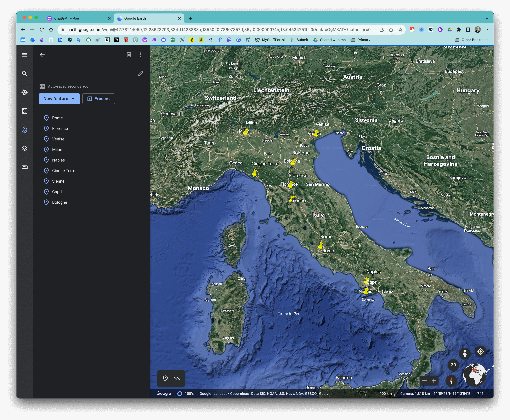Select Sienne in the feature list
The image size is (510, 420).
[x=91, y=181]
